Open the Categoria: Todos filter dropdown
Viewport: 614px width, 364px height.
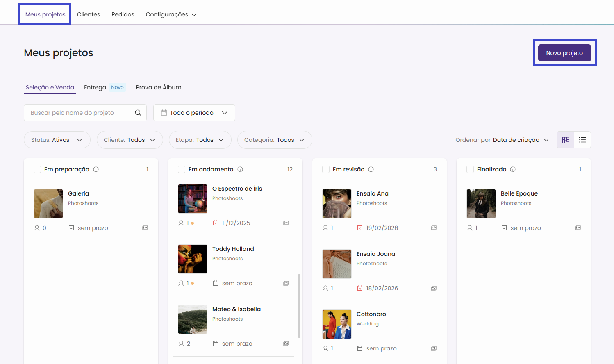pyautogui.click(x=274, y=140)
